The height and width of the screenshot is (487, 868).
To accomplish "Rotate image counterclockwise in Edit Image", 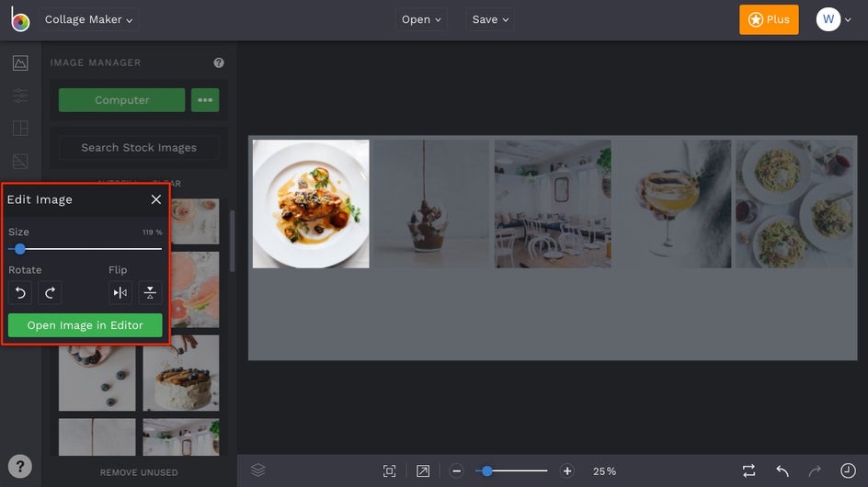I will [20, 293].
